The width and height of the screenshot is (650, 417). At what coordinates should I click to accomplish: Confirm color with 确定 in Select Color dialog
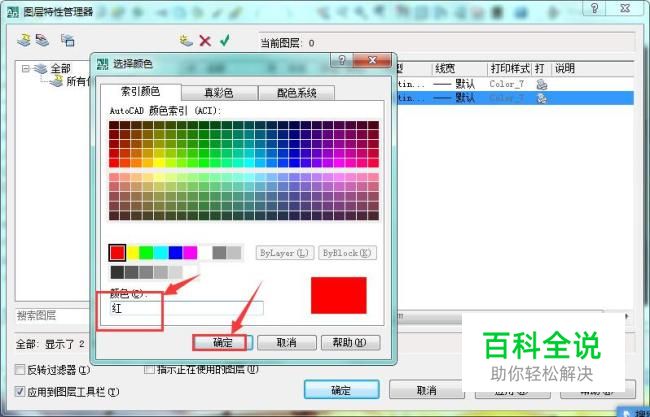(x=223, y=343)
